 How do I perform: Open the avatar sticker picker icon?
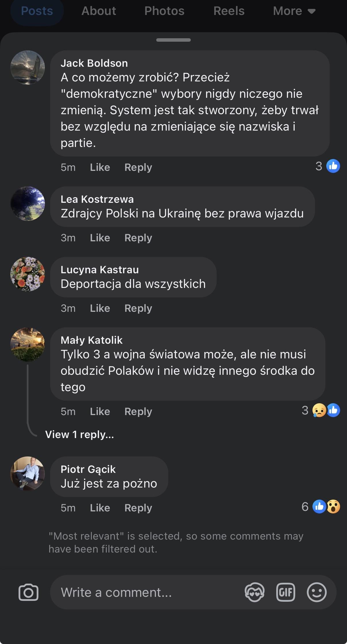254,593
